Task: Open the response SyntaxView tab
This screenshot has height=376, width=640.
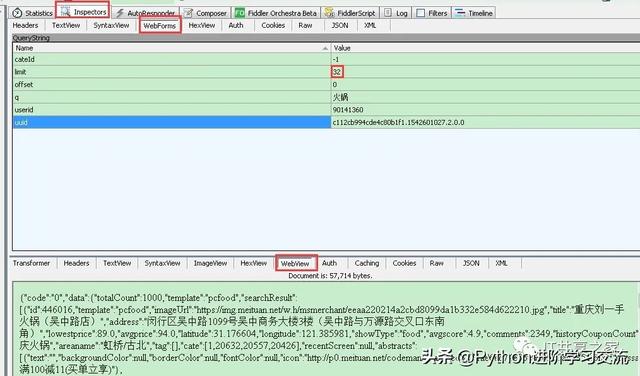Action: coord(162,263)
